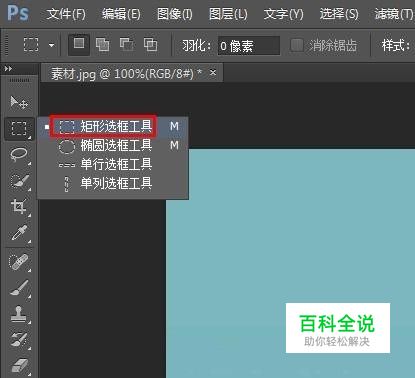Open the 图层(L) menu
This screenshot has width=415, height=378.
(x=228, y=14)
